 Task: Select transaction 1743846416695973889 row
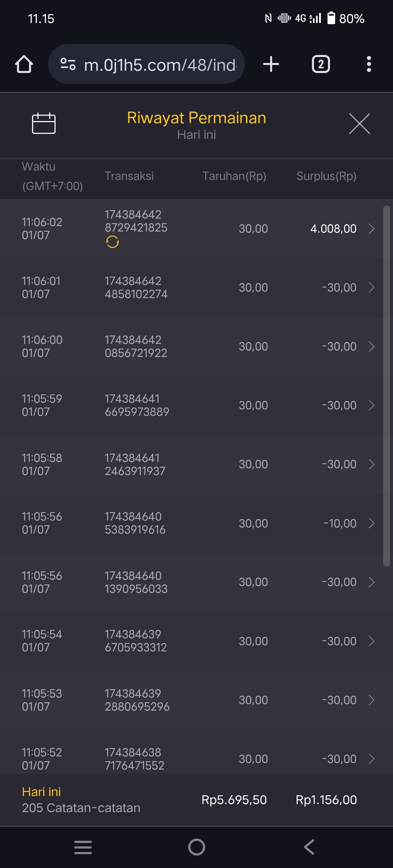coord(137,405)
